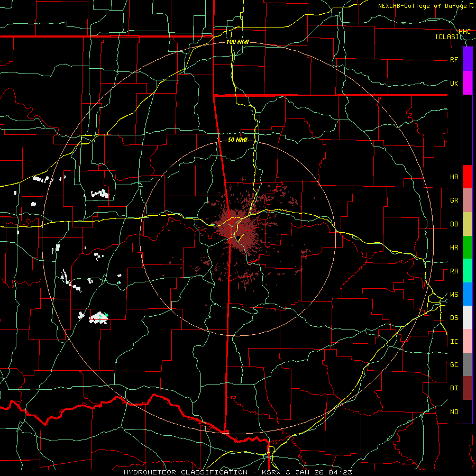476x476 pixels.
Task: Click the HA legend label
Action: coord(454,177)
